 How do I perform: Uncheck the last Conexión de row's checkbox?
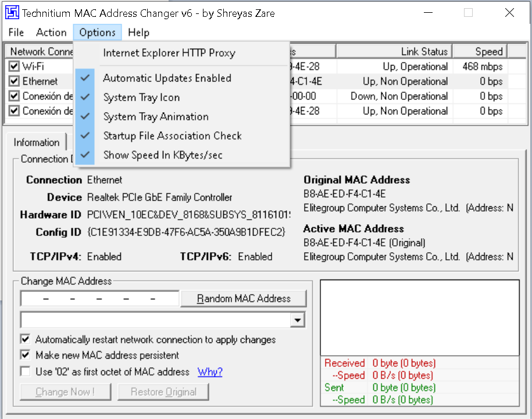(14, 111)
